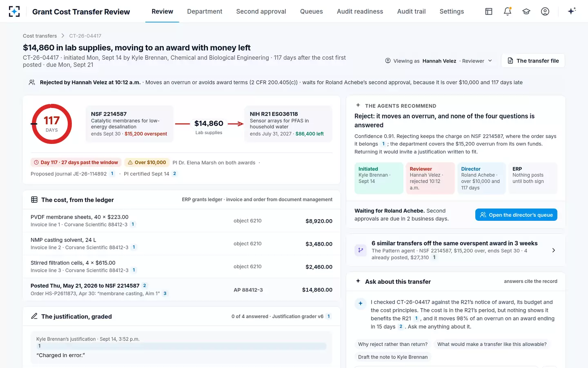Open the layout panel icon

489,11
